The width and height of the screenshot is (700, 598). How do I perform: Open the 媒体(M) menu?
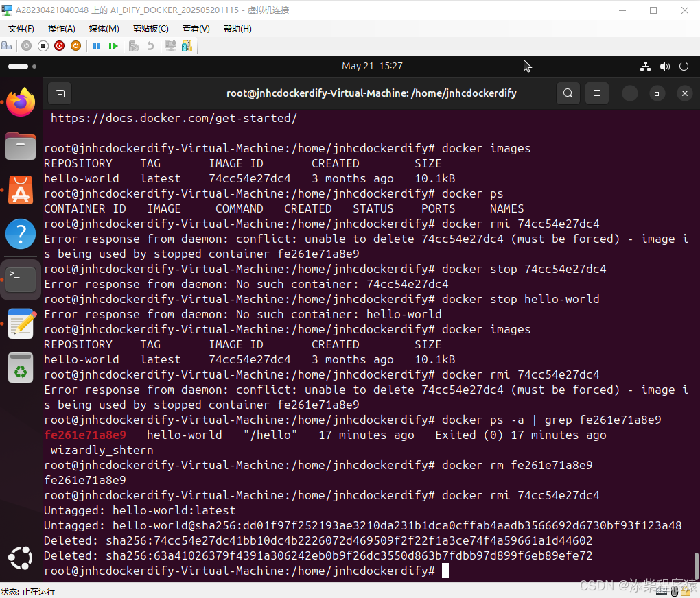point(104,29)
